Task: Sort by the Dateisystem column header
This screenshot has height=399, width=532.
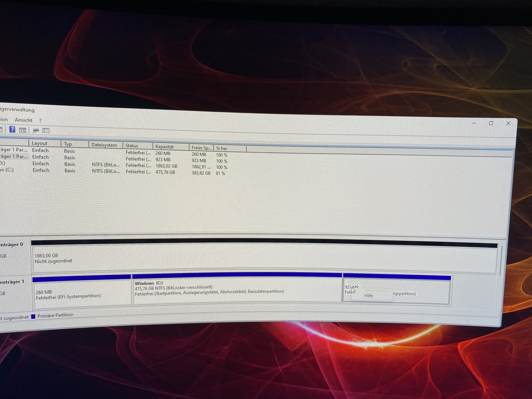Action: coord(104,145)
